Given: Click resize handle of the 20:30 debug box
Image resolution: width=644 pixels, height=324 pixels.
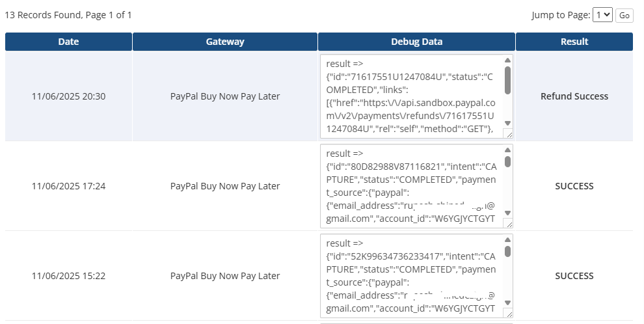Looking at the screenshot, I should (x=508, y=133).
